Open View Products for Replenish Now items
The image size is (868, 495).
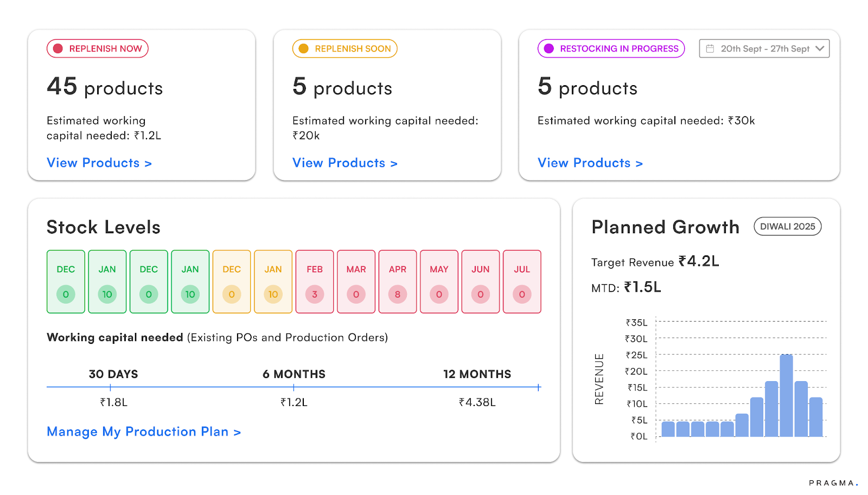(99, 163)
